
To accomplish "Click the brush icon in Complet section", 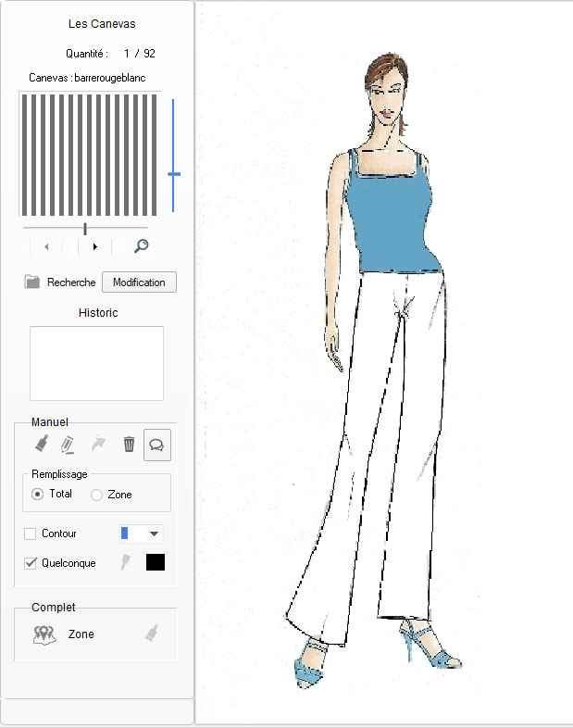I will 151,634.
